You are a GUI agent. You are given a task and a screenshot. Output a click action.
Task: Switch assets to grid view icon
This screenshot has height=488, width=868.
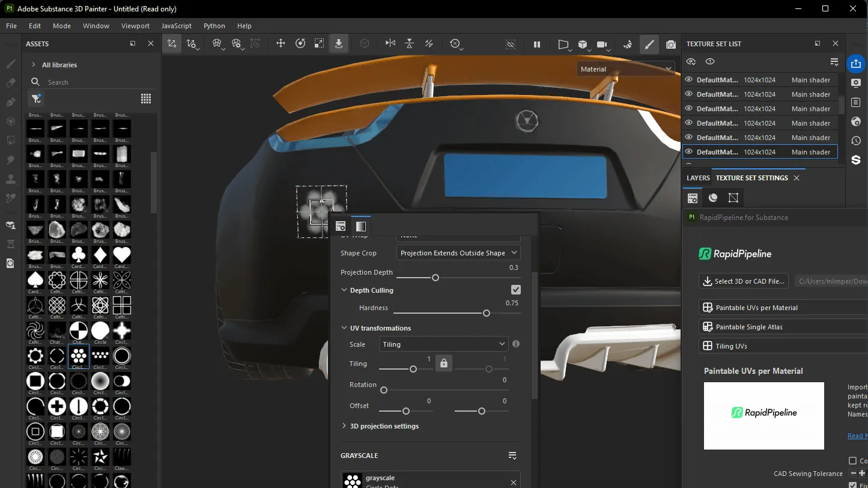pos(146,99)
